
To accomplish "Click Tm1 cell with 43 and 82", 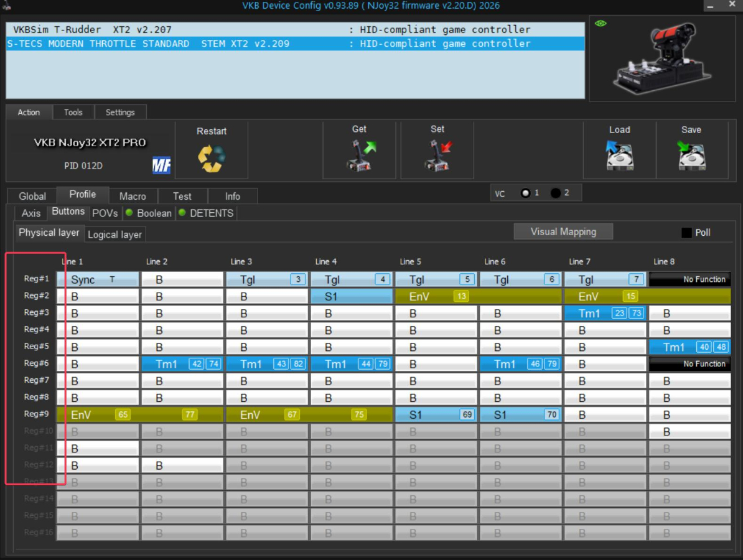I will pos(267,364).
